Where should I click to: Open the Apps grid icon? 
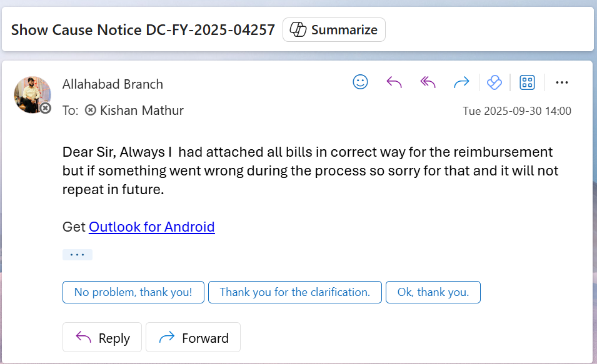point(527,82)
